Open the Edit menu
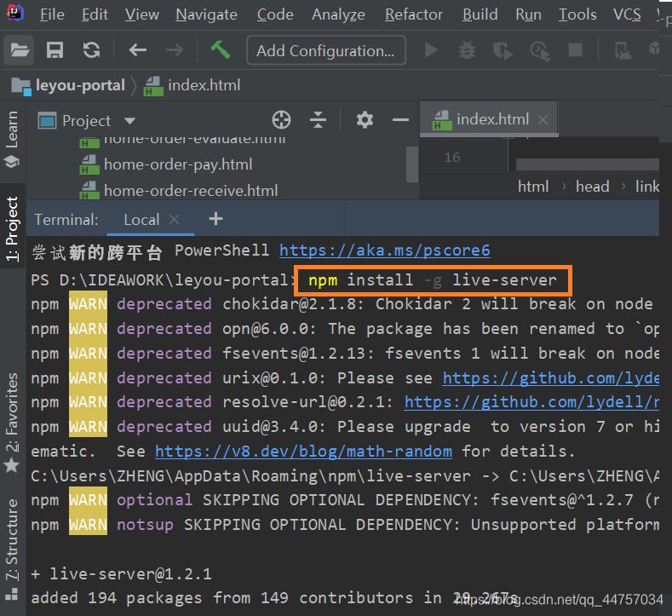The height and width of the screenshot is (616, 672). click(95, 14)
